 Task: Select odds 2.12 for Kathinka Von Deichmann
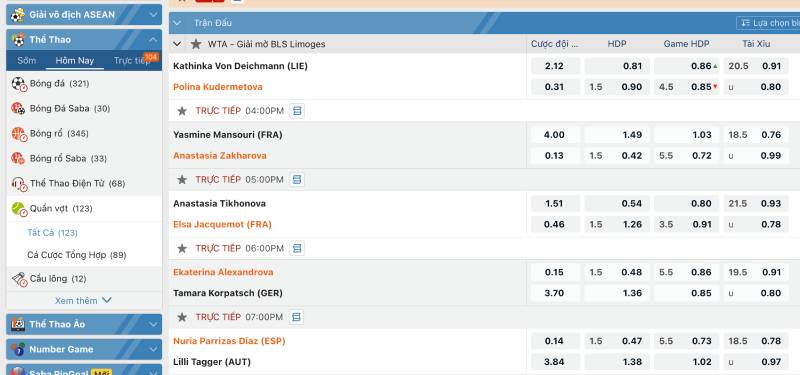pyautogui.click(x=555, y=66)
